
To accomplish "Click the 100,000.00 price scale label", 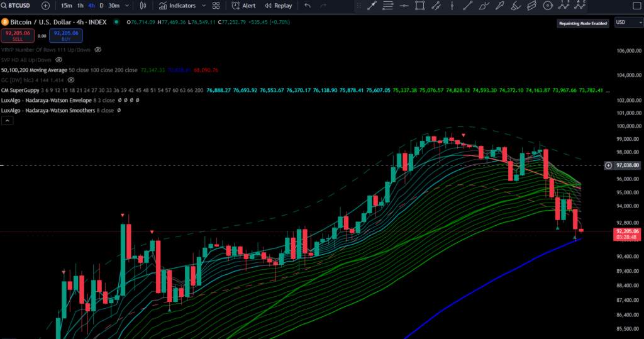I will click(629, 126).
